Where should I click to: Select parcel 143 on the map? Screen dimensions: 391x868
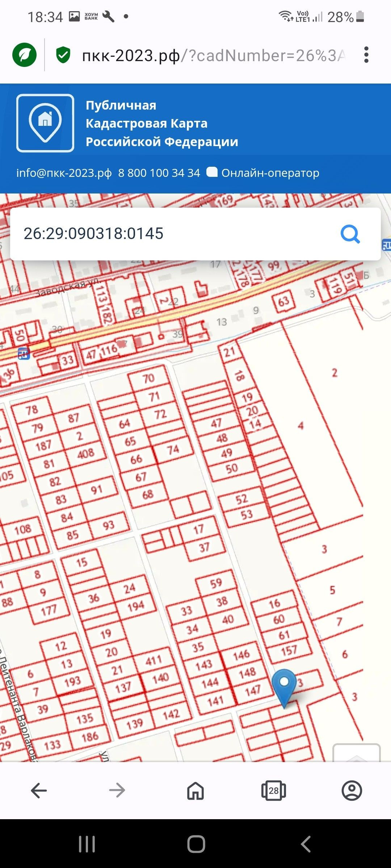click(204, 664)
